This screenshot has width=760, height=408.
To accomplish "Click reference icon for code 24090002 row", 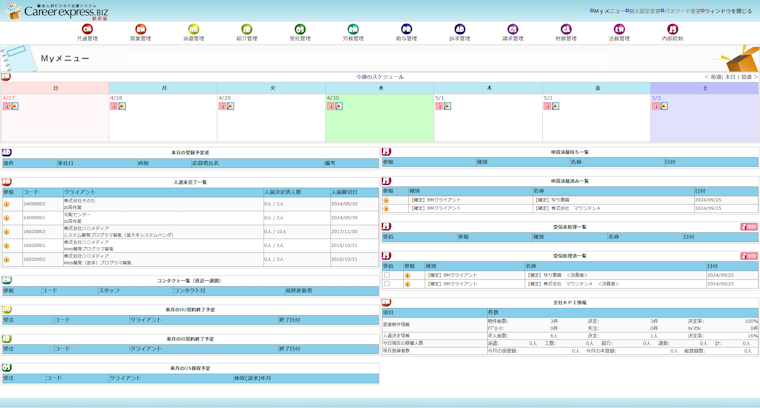I will tap(7, 204).
